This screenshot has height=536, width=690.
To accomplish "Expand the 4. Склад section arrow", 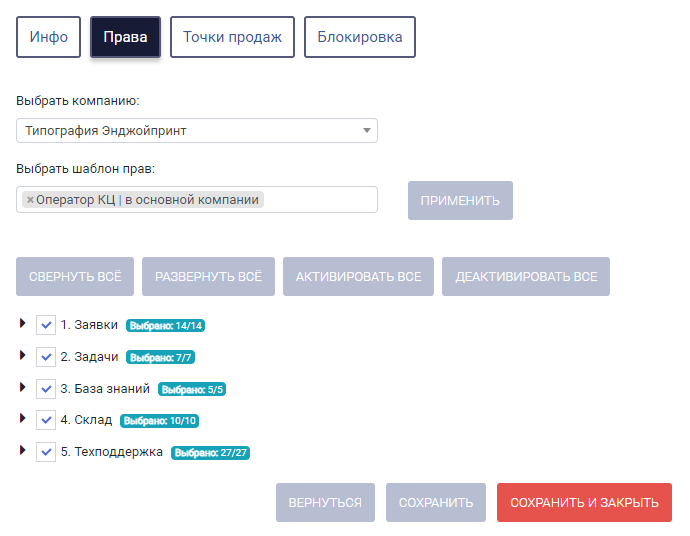I will coord(22,419).
